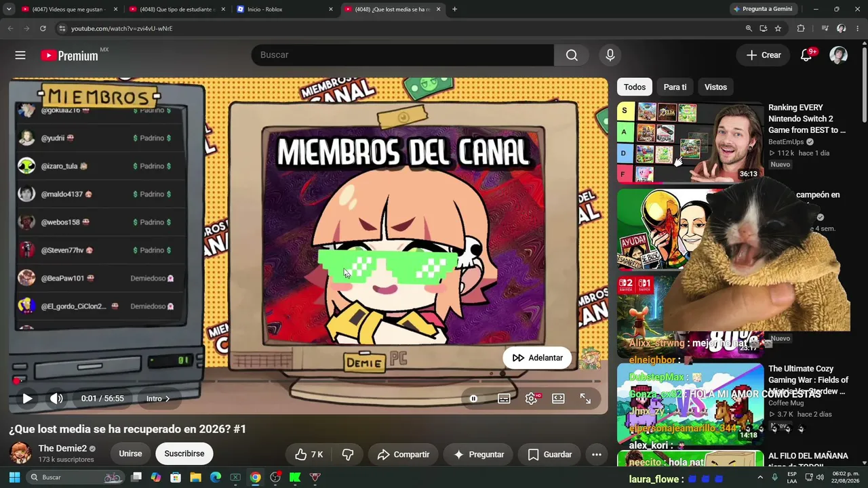Viewport: 868px width, 488px height.
Task: Open zoom control in address bar
Action: pos(749,28)
